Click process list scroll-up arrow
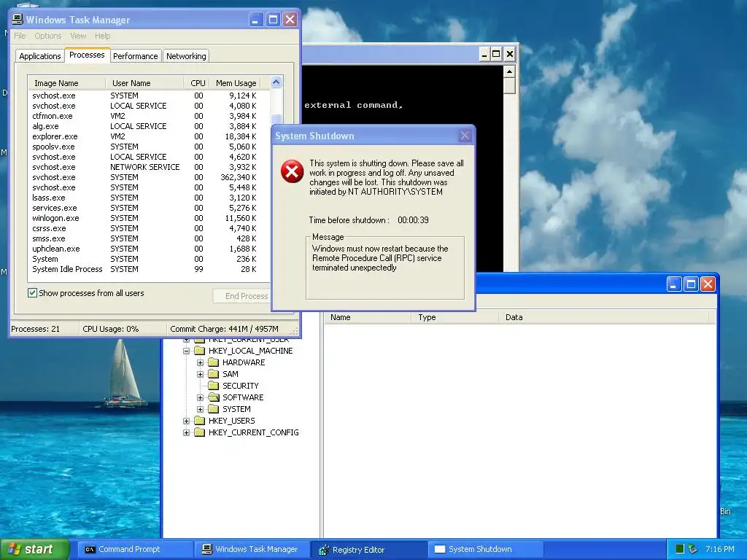 click(276, 82)
